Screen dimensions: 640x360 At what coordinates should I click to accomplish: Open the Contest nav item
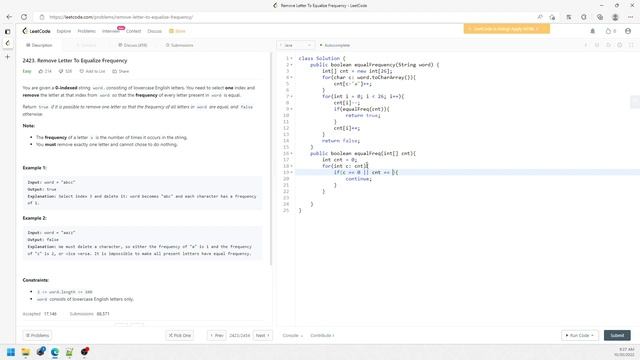tap(133, 31)
